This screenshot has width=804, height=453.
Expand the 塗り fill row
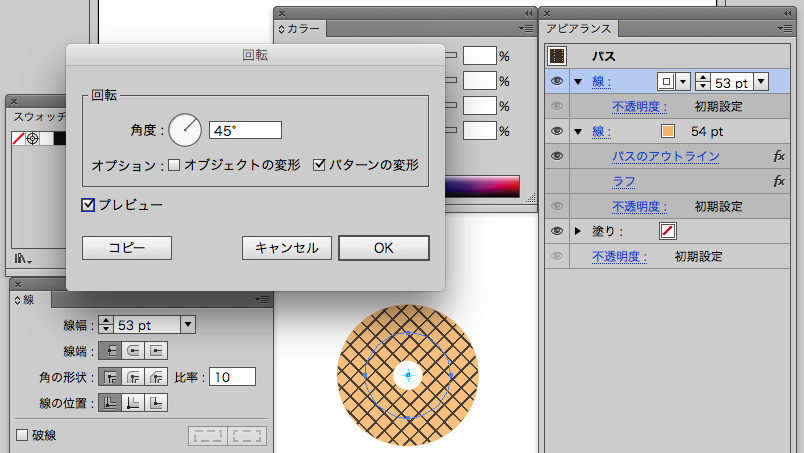click(578, 231)
